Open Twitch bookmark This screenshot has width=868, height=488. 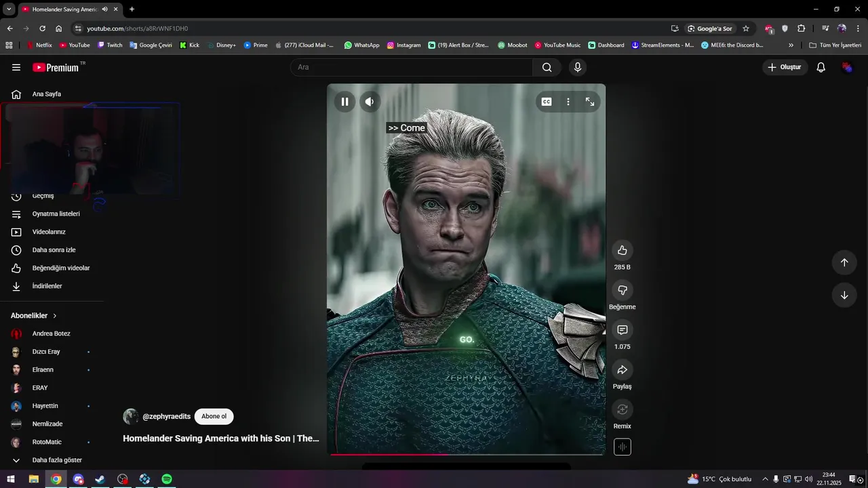110,45
